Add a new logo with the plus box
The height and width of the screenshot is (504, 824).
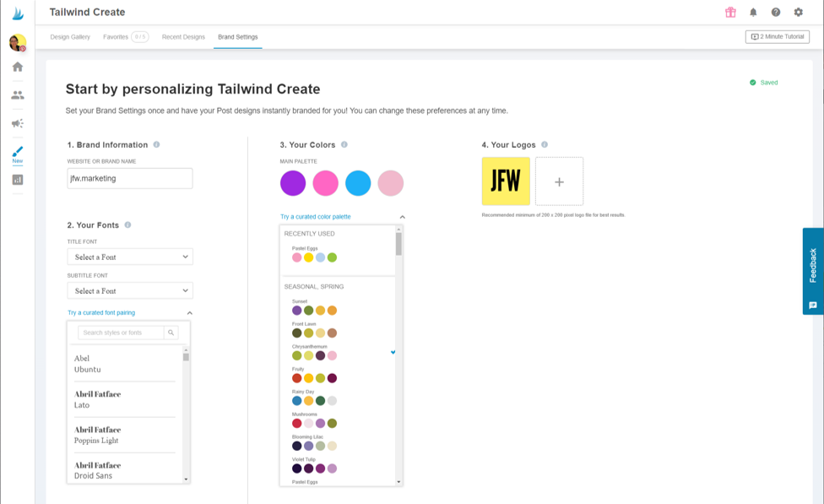(559, 182)
